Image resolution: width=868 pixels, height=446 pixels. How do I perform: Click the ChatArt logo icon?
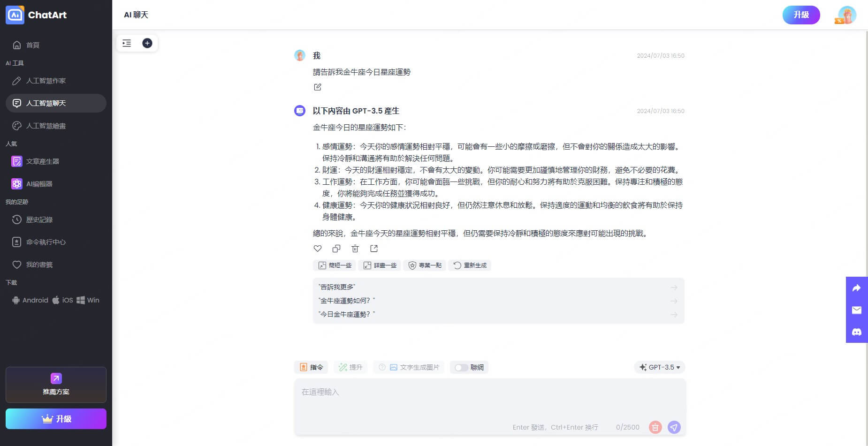(15, 15)
